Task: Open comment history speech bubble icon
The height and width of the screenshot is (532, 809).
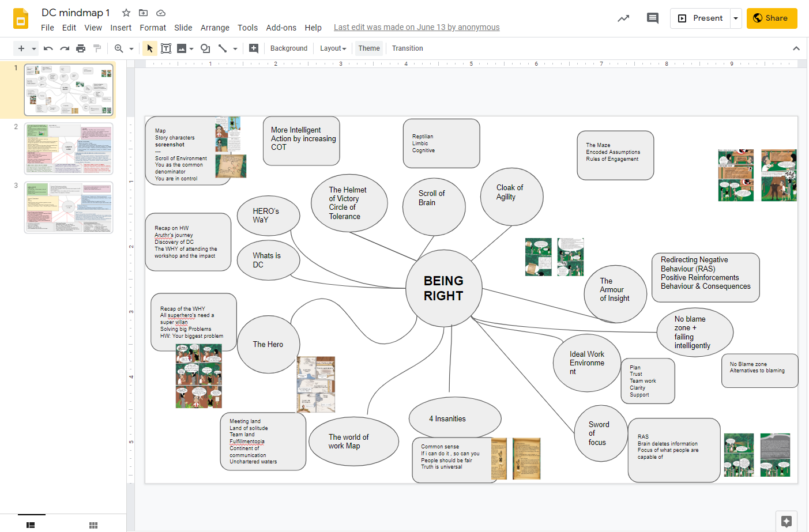Action: [653, 18]
